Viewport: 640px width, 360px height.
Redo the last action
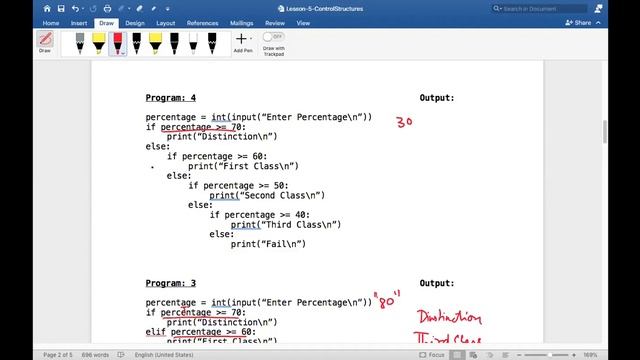tap(93, 9)
